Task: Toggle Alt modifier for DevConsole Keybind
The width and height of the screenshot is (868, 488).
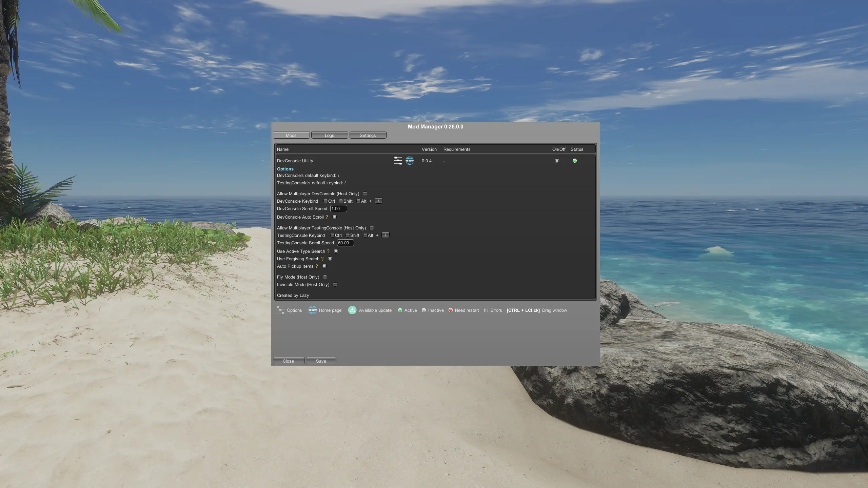Action: [x=358, y=201]
